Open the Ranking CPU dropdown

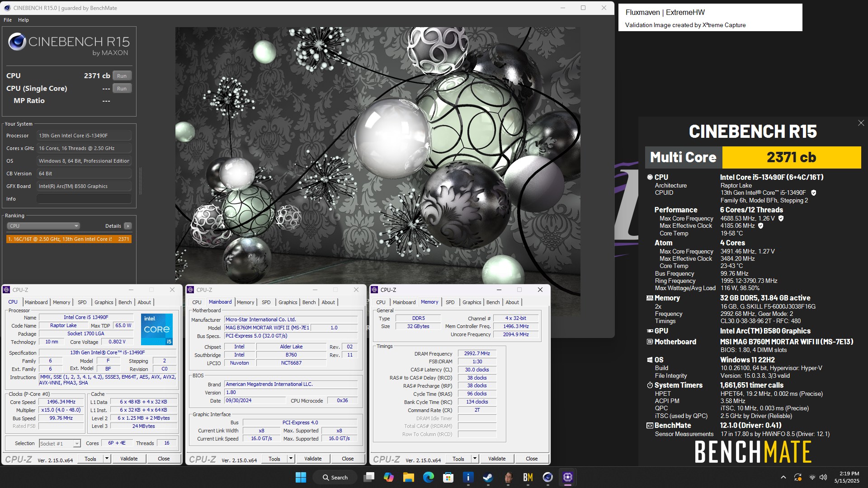43,226
